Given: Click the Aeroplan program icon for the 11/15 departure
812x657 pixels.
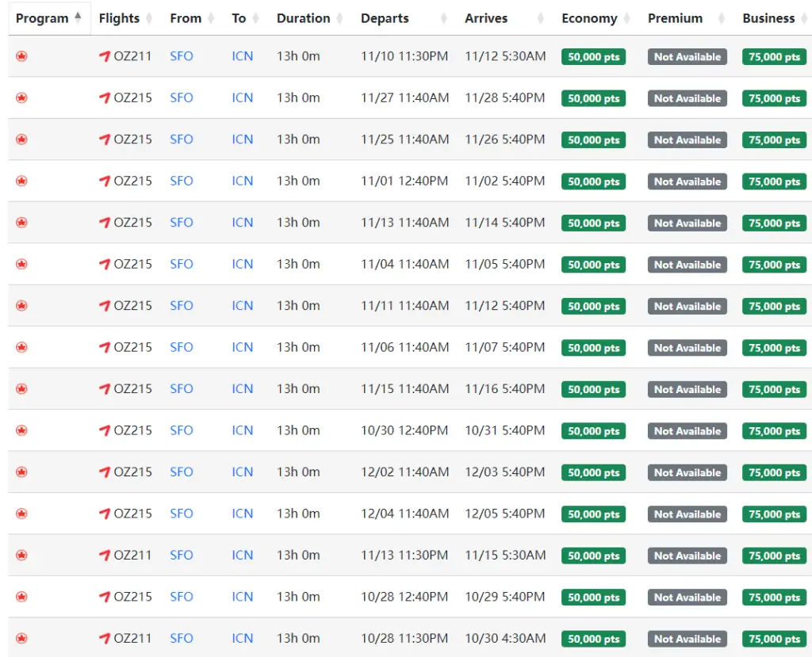Looking at the screenshot, I should [21, 389].
